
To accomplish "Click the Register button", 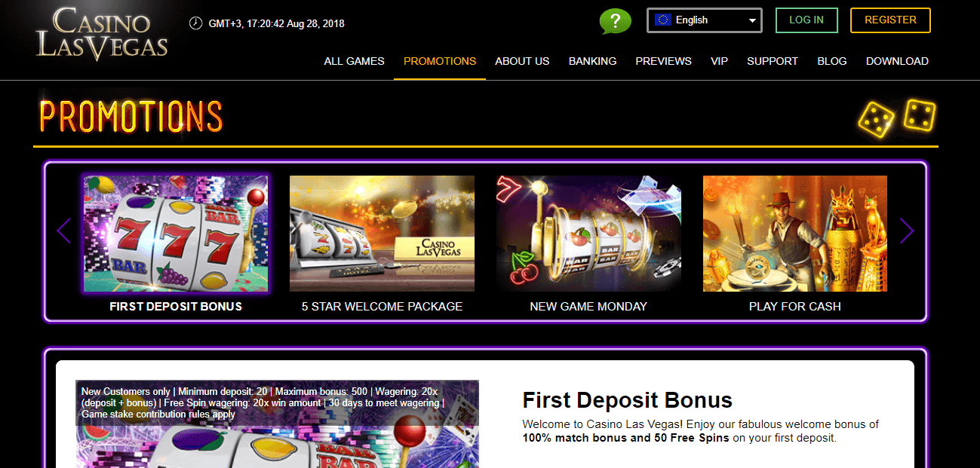I will [x=890, y=20].
